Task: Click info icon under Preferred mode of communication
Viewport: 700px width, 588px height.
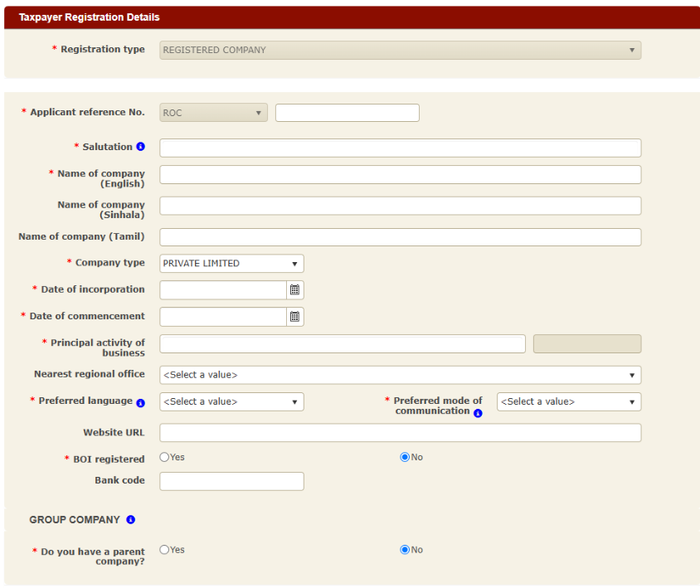Action: (478, 412)
